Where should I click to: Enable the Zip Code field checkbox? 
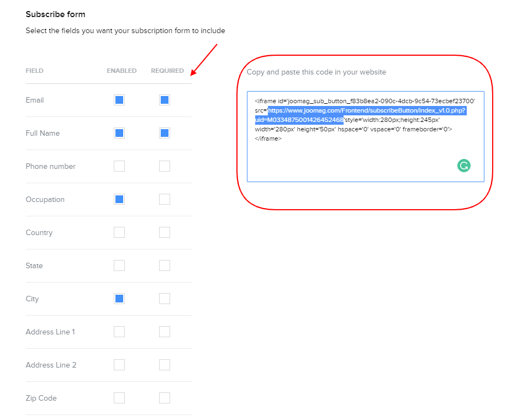coord(119,398)
